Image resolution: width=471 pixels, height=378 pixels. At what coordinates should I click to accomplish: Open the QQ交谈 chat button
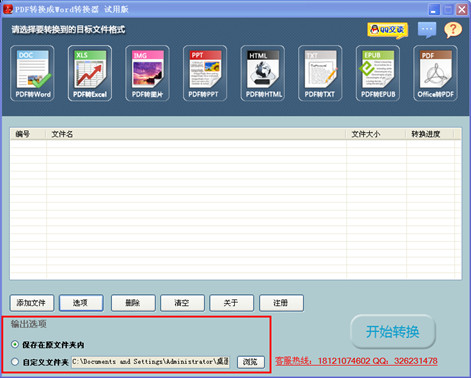(388, 30)
